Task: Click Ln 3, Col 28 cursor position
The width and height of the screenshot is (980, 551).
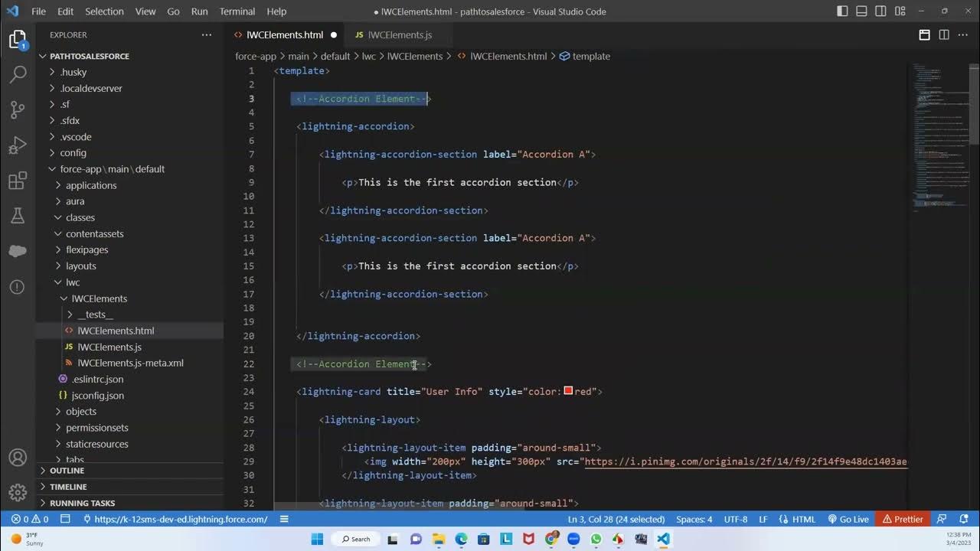Action: [x=616, y=519]
